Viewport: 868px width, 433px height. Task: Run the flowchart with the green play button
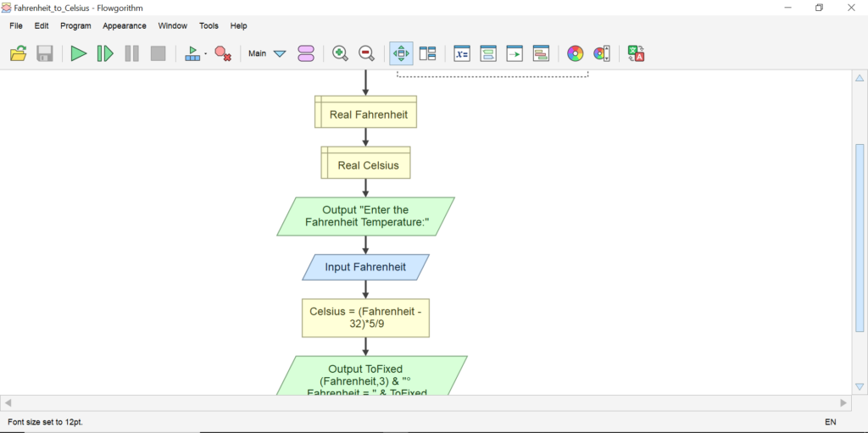pyautogui.click(x=78, y=54)
